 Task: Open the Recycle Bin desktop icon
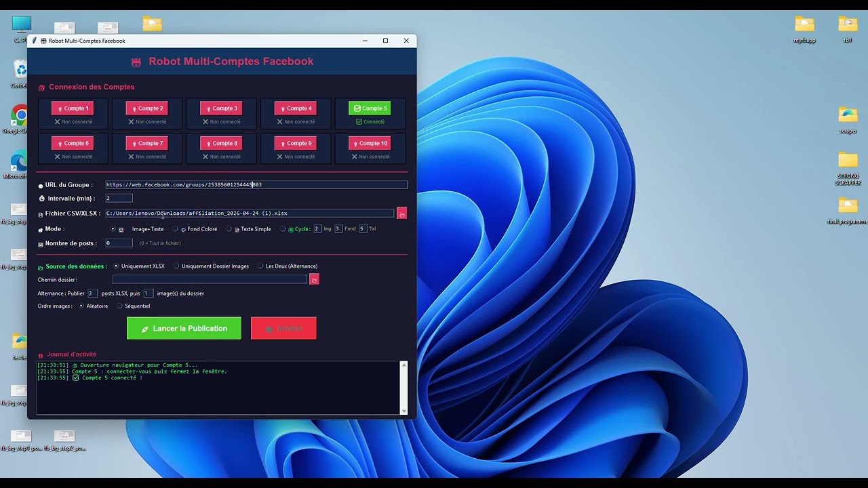pos(21,73)
